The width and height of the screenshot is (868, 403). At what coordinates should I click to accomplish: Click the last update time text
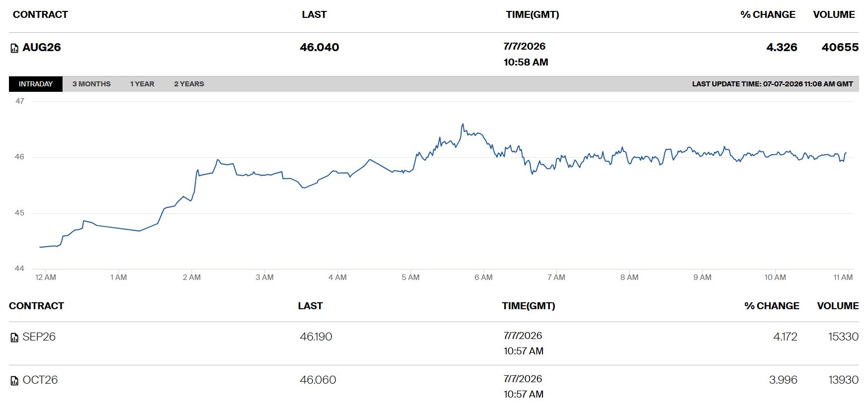(x=773, y=84)
